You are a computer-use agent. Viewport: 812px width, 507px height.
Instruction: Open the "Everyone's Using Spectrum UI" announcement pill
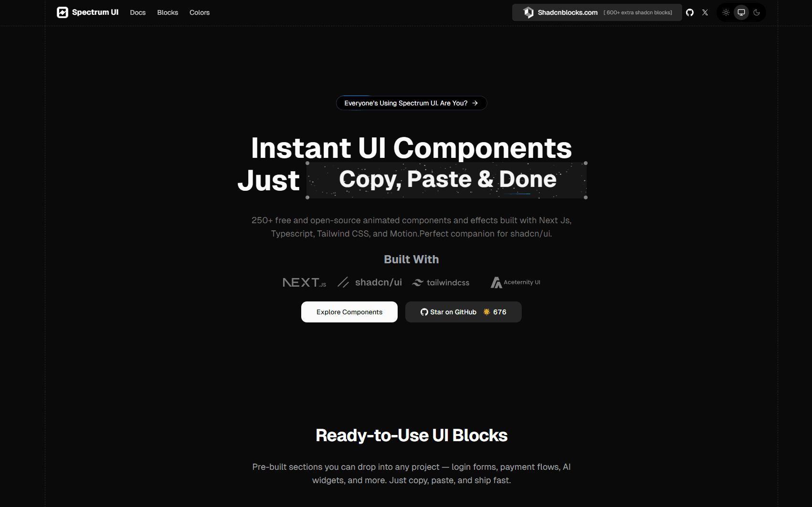pos(411,103)
